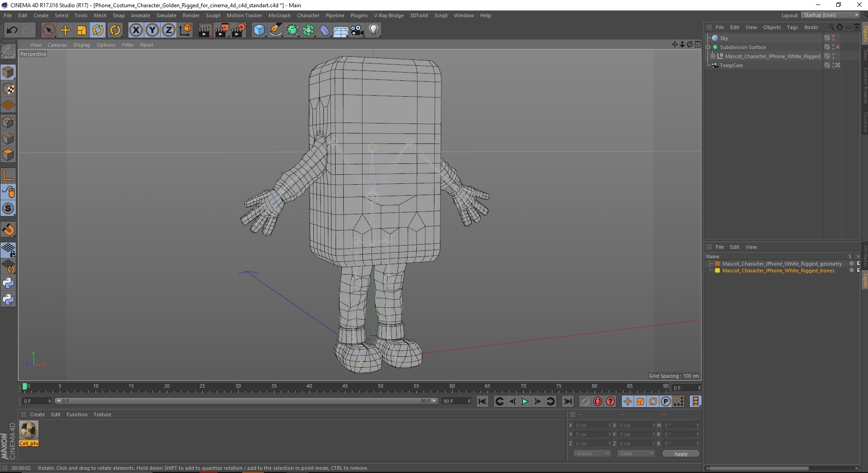Open the MoGraph array tool icon
Image resolution: width=868 pixels, height=473 pixels.
tap(308, 30)
